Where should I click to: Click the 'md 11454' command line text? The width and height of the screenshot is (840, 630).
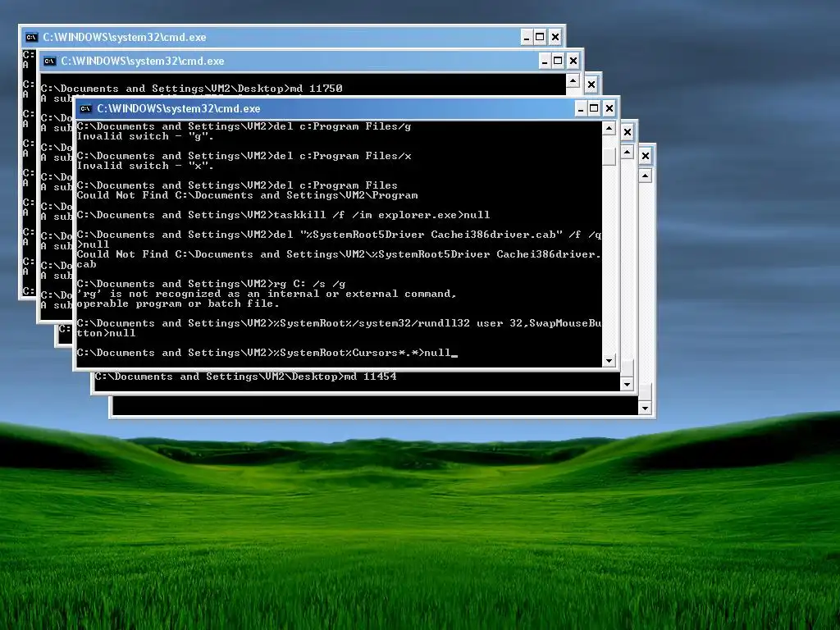click(x=246, y=377)
